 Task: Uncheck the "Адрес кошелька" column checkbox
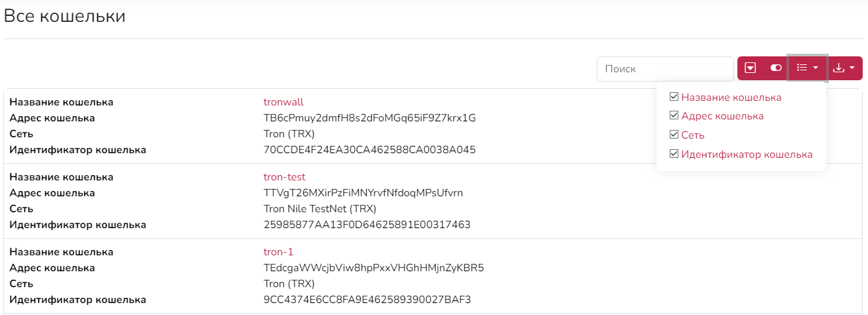click(x=674, y=116)
